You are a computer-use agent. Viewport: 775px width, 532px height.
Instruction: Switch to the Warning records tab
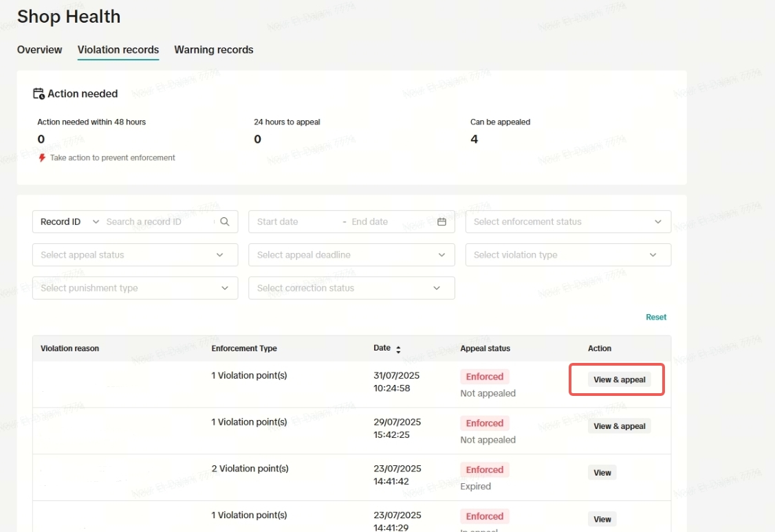213,49
